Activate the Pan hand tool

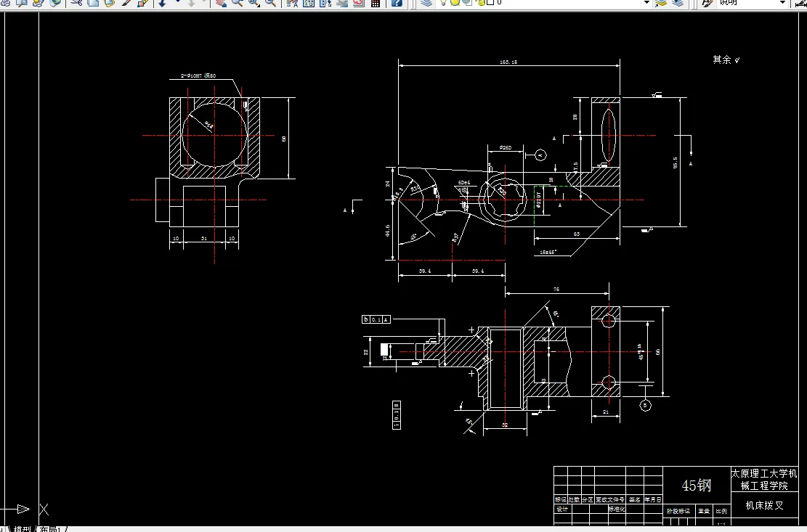[x=221, y=3]
